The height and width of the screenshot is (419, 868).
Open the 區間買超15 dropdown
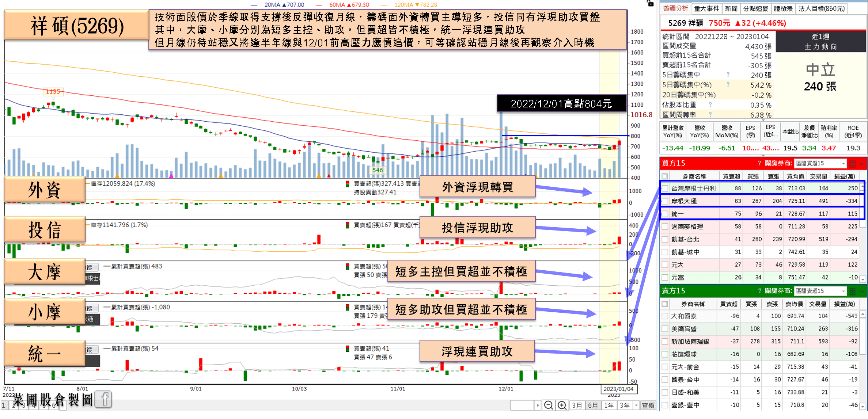point(820,163)
